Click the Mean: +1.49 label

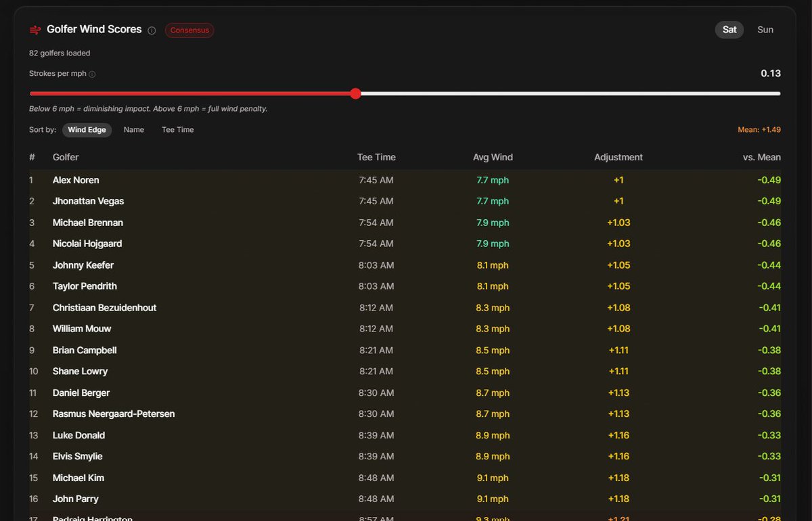click(759, 130)
